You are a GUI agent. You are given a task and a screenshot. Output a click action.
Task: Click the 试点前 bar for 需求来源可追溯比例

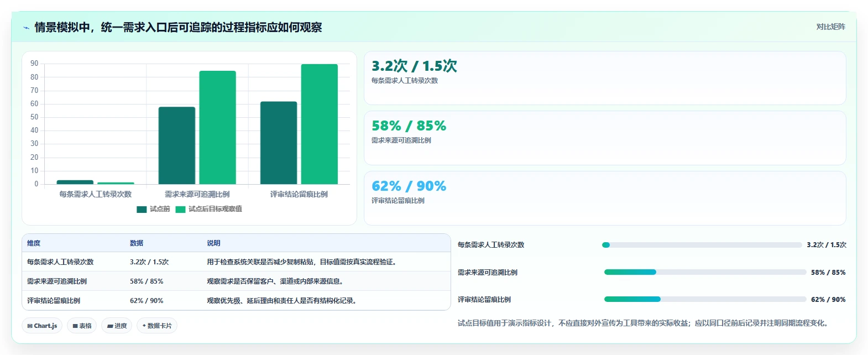(x=177, y=145)
